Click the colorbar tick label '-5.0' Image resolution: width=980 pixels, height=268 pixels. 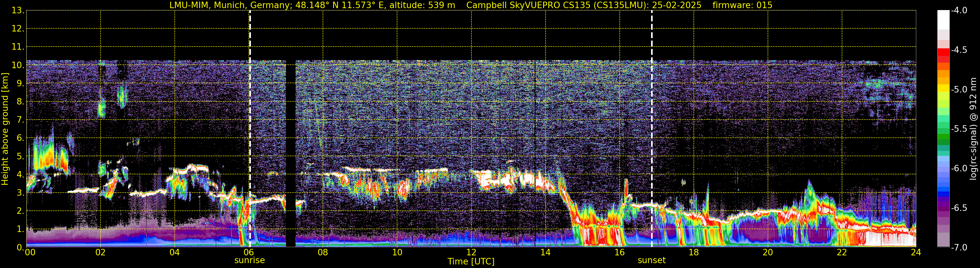tap(959, 90)
